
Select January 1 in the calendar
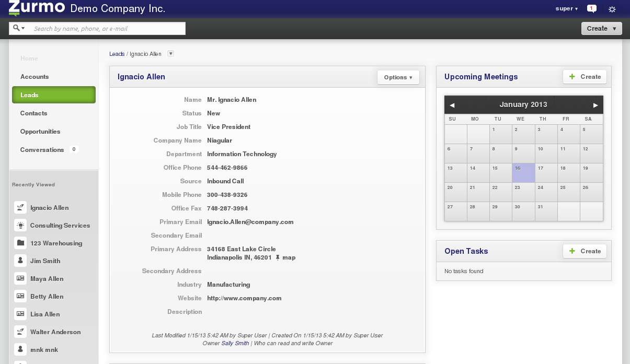(501, 134)
